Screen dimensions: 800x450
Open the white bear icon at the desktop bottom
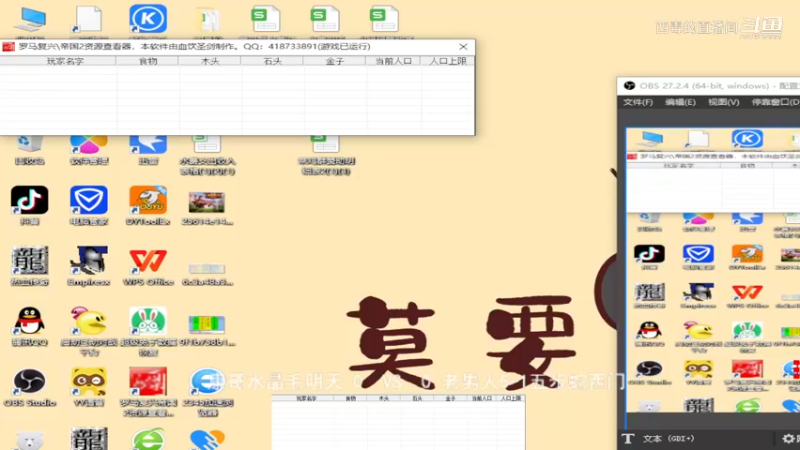[x=30, y=440]
